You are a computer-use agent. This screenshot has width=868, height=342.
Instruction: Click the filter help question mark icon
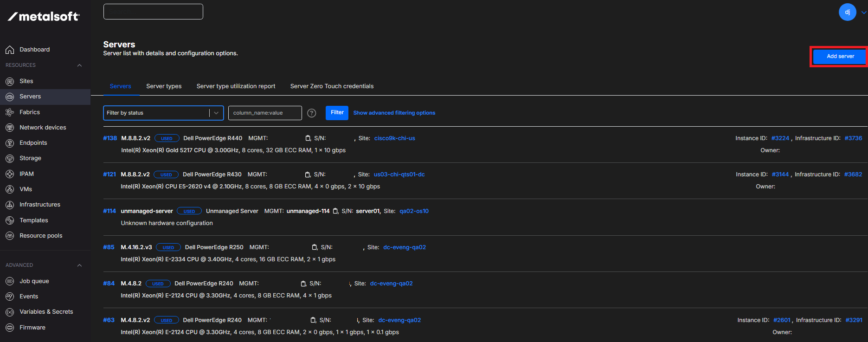pyautogui.click(x=312, y=113)
